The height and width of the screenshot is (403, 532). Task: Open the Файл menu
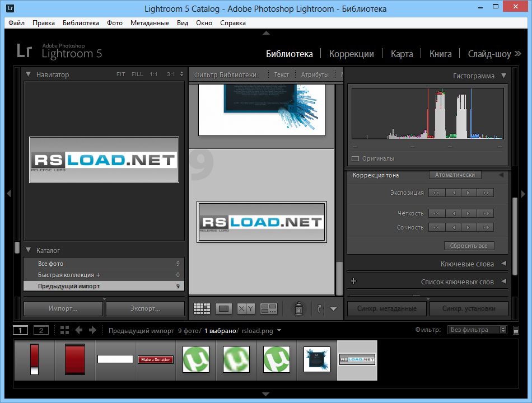click(x=17, y=23)
